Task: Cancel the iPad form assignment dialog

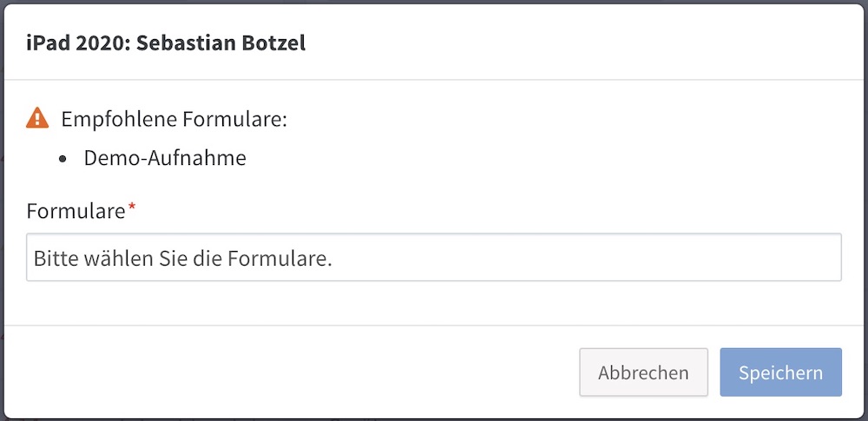Action: coord(643,372)
